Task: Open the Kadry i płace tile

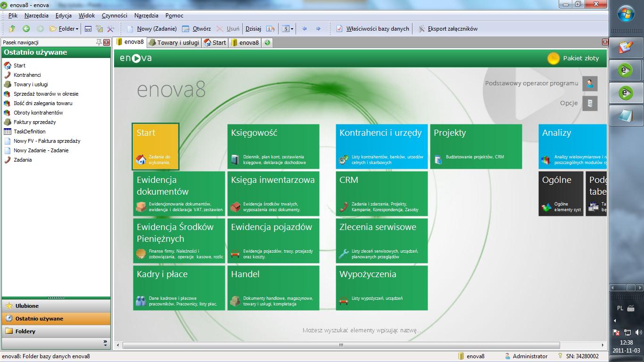Action: click(179, 288)
